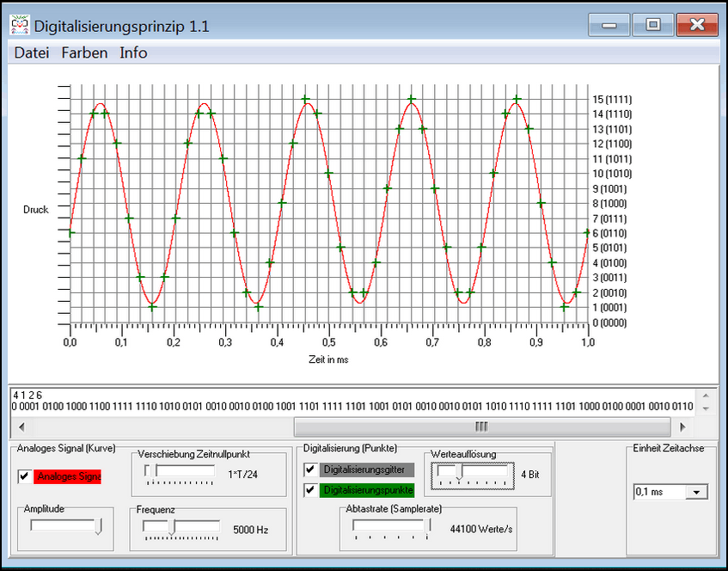This screenshot has height=571, width=728.
Task: Click the '4 (0100)' level label
Action: 609,263
